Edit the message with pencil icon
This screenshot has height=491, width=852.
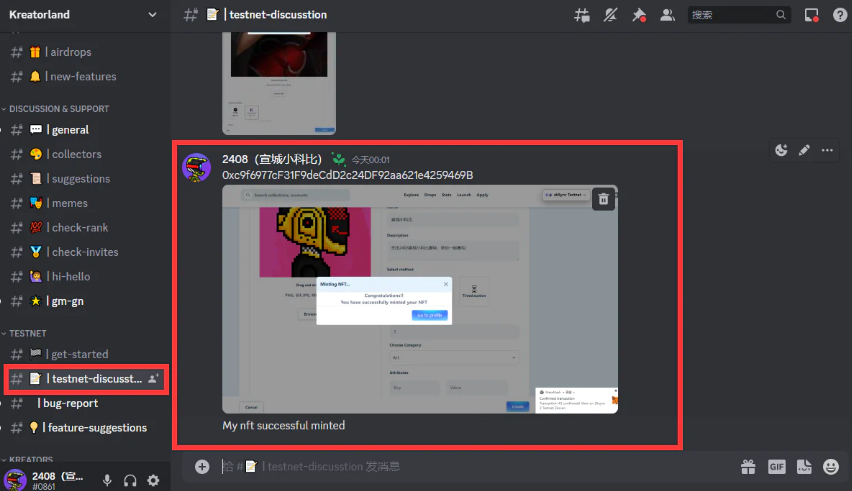coord(804,150)
